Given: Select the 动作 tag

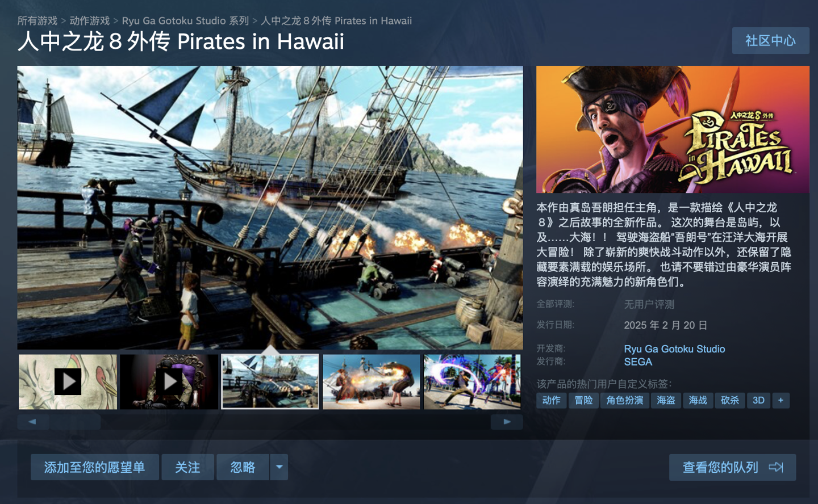Looking at the screenshot, I should [551, 400].
